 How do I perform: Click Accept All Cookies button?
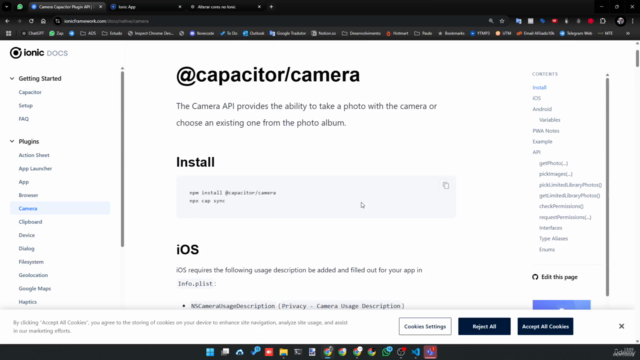[x=545, y=327]
